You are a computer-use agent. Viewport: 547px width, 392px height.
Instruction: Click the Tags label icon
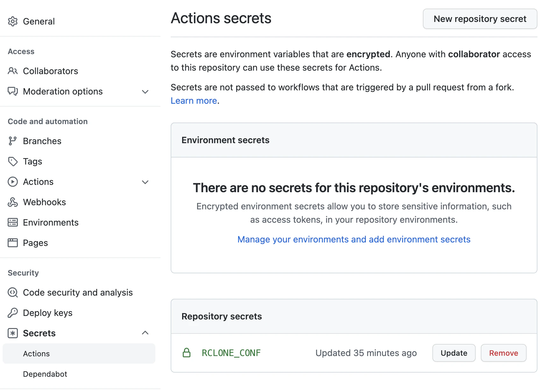coord(13,161)
